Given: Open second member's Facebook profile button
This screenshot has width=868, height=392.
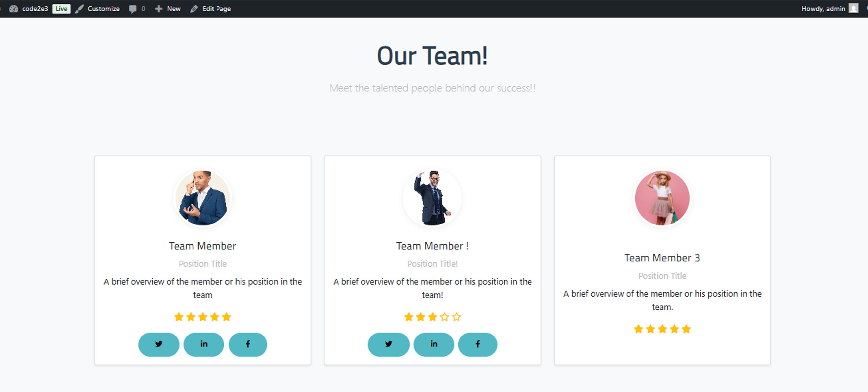Looking at the screenshot, I should click(478, 344).
